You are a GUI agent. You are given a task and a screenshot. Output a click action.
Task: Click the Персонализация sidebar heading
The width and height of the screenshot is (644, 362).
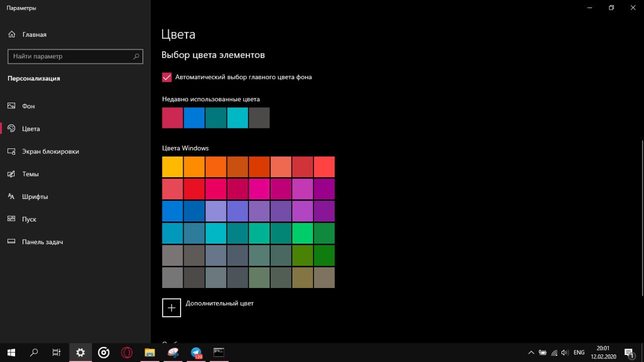34,79
